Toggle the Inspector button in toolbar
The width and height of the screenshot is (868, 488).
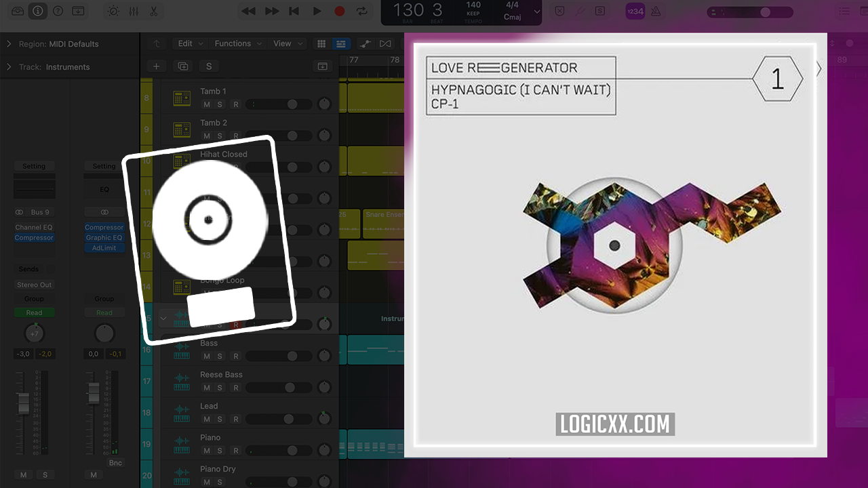coord(38,11)
